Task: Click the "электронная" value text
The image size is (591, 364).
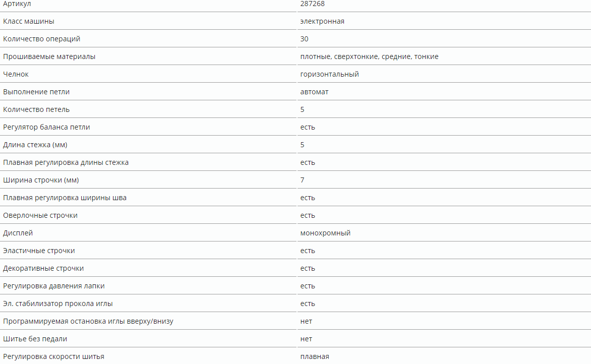Action: pyautogui.click(x=322, y=22)
